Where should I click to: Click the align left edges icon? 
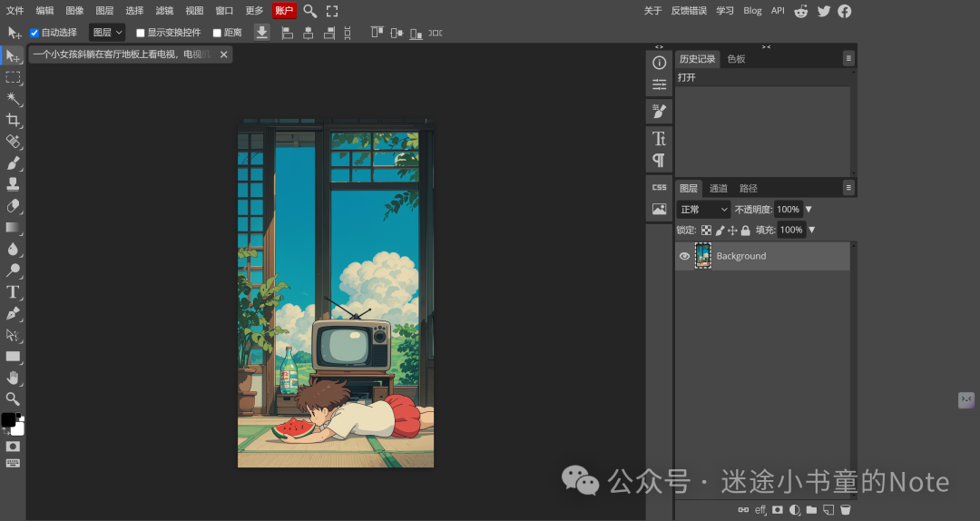[287, 33]
